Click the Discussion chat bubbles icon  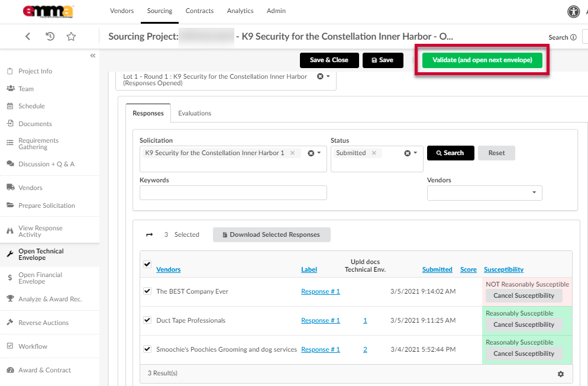[x=11, y=163]
